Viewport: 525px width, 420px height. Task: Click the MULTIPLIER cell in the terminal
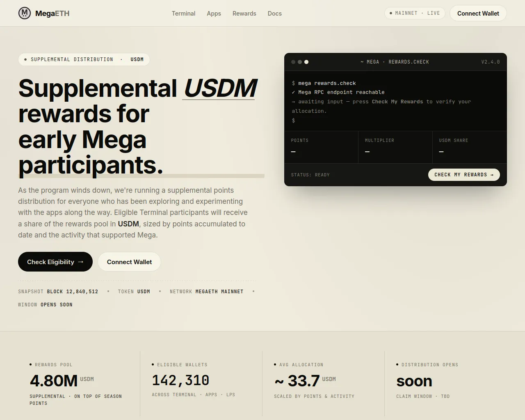[x=395, y=147]
